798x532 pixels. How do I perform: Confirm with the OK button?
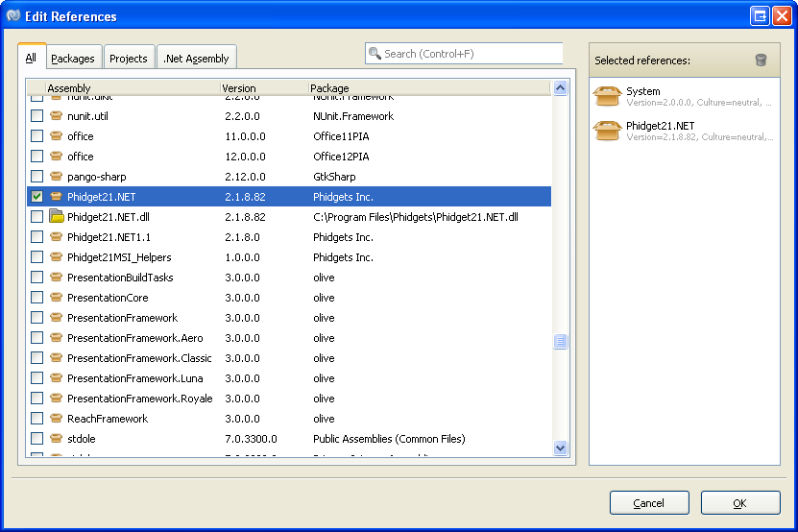pos(740,503)
